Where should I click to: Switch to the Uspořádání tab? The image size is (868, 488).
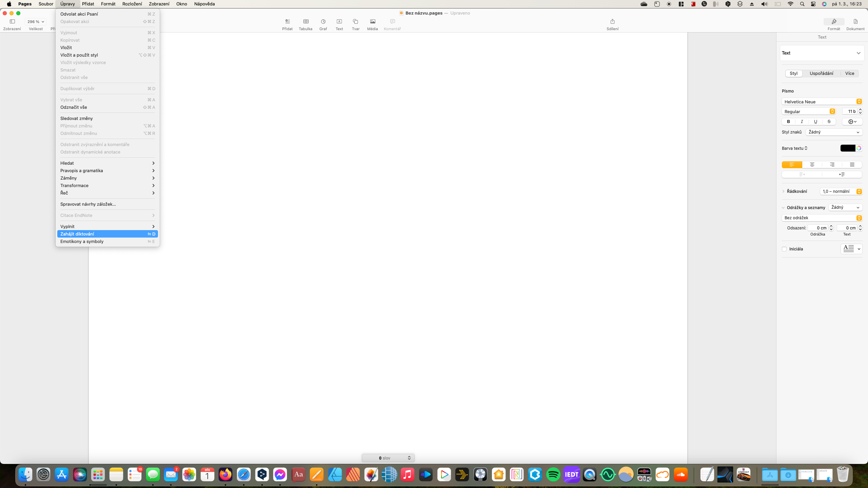pyautogui.click(x=821, y=74)
